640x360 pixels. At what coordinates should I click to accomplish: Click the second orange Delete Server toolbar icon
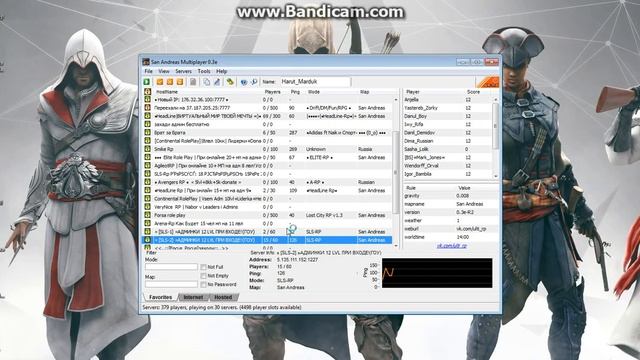pos(170,82)
